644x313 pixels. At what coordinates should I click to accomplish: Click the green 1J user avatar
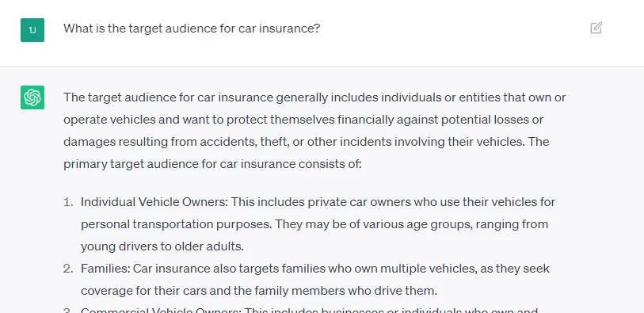coord(32,30)
